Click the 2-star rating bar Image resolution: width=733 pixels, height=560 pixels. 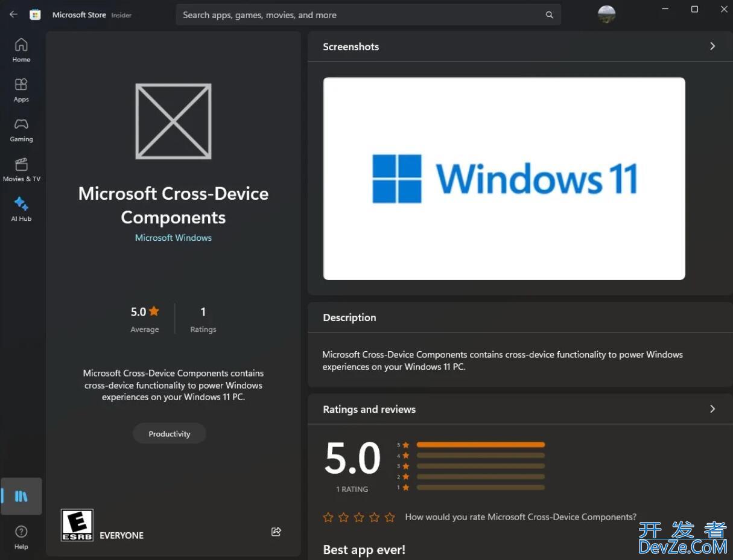click(480, 477)
